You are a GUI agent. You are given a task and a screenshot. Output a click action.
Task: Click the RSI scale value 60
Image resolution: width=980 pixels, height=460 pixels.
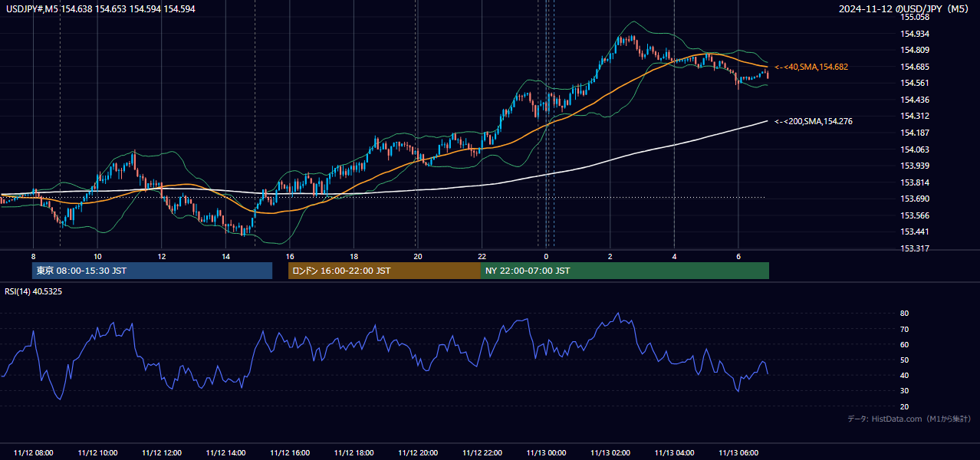coord(905,344)
